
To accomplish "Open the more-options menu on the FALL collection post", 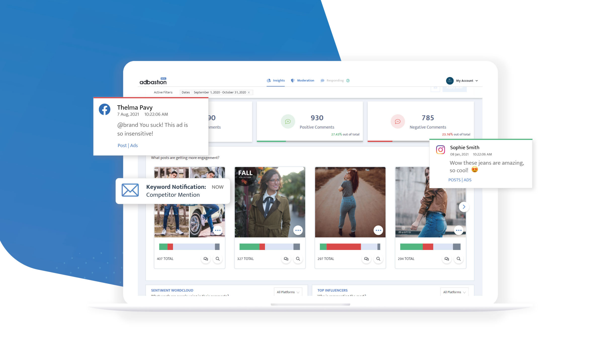I will [298, 230].
